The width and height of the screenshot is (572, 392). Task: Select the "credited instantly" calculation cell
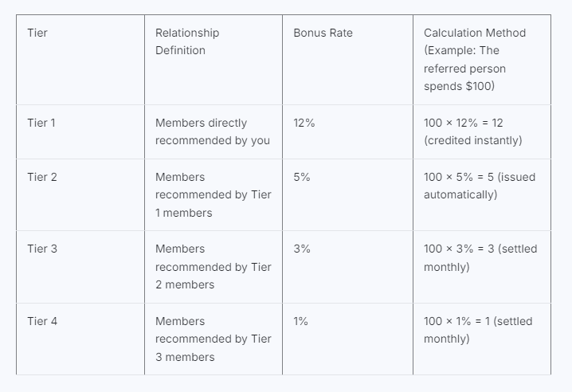(474, 131)
